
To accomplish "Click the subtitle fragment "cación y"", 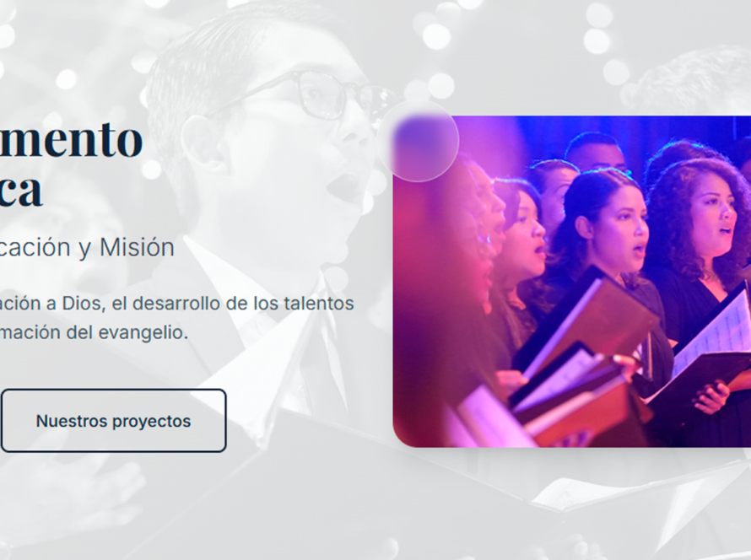I will (45, 249).
